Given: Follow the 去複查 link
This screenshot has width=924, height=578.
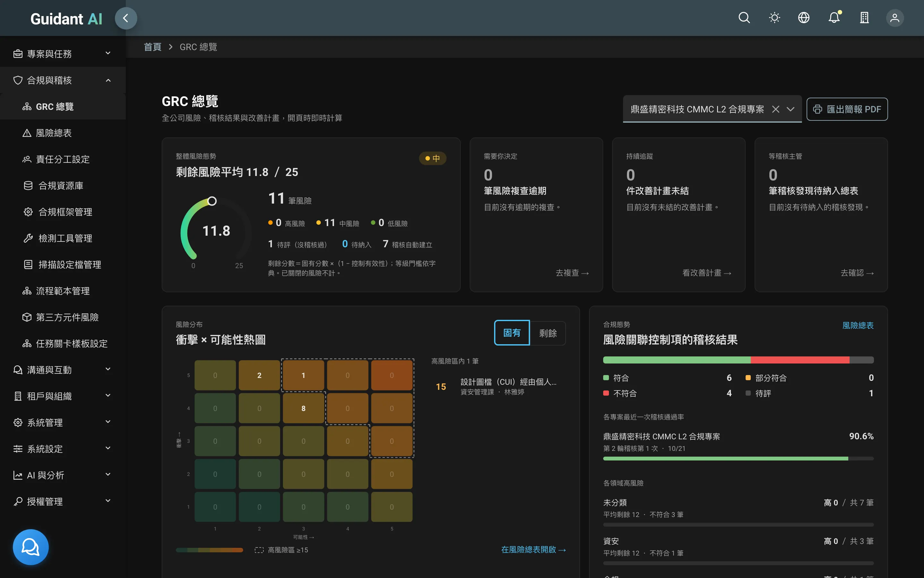Looking at the screenshot, I should coord(572,273).
